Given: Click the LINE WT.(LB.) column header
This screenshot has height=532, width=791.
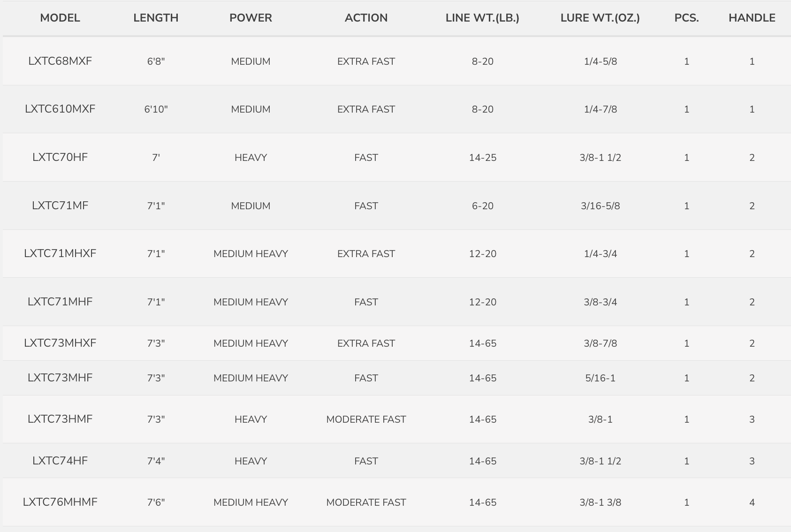Looking at the screenshot, I should pos(482,18).
